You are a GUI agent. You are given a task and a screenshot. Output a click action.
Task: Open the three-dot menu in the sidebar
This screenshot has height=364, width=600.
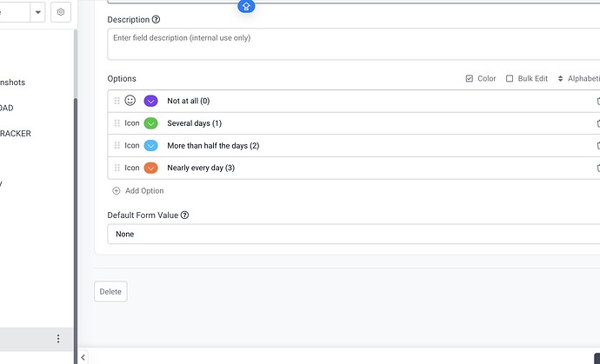click(x=58, y=339)
